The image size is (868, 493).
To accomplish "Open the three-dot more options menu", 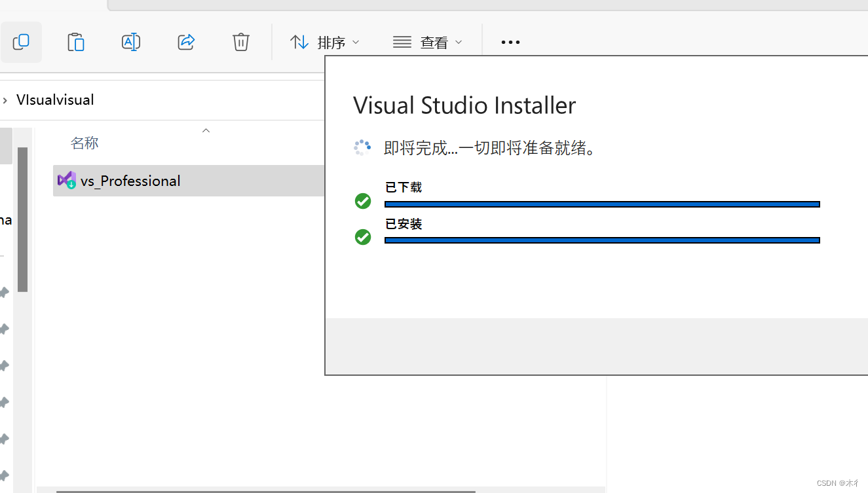I will click(510, 42).
